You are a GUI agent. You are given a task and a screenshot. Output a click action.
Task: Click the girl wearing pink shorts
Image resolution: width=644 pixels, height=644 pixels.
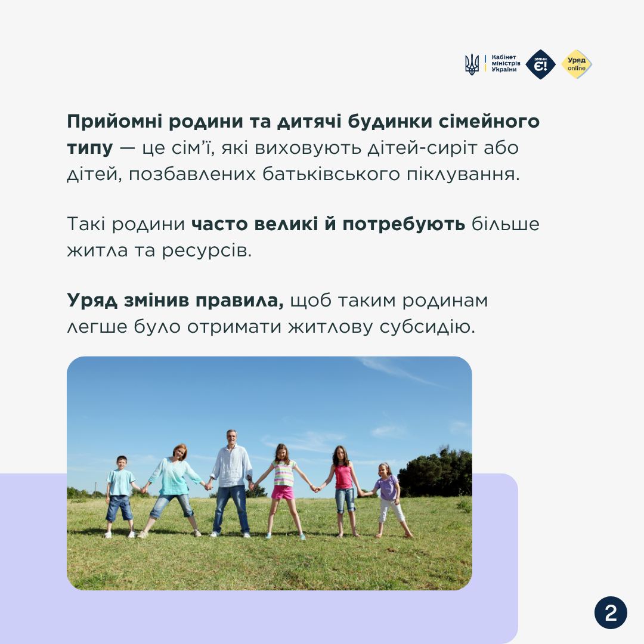(x=283, y=489)
